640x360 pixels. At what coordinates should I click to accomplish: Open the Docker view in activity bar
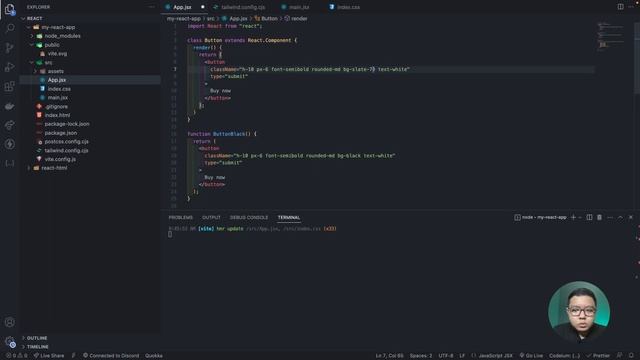click(x=9, y=106)
